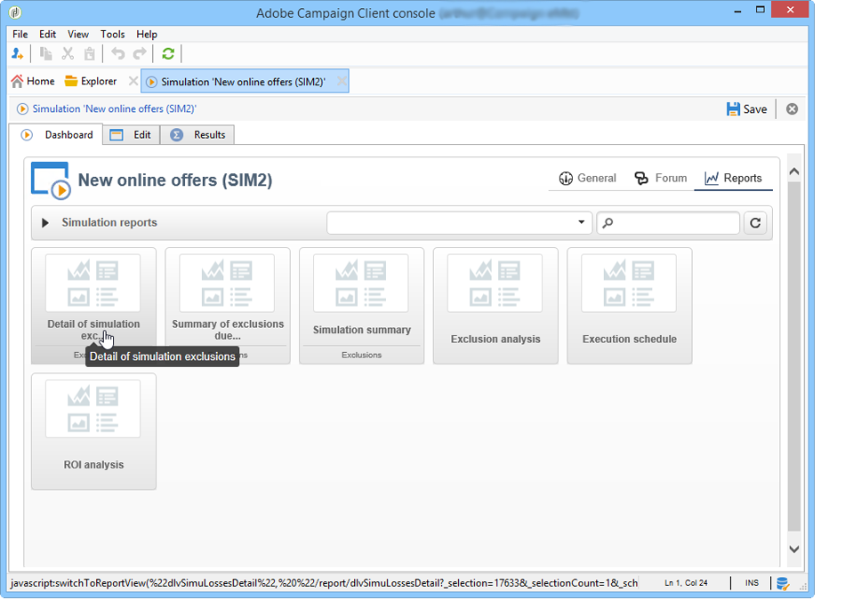Open the Tools menu
The height and width of the screenshot is (616, 845).
(113, 34)
